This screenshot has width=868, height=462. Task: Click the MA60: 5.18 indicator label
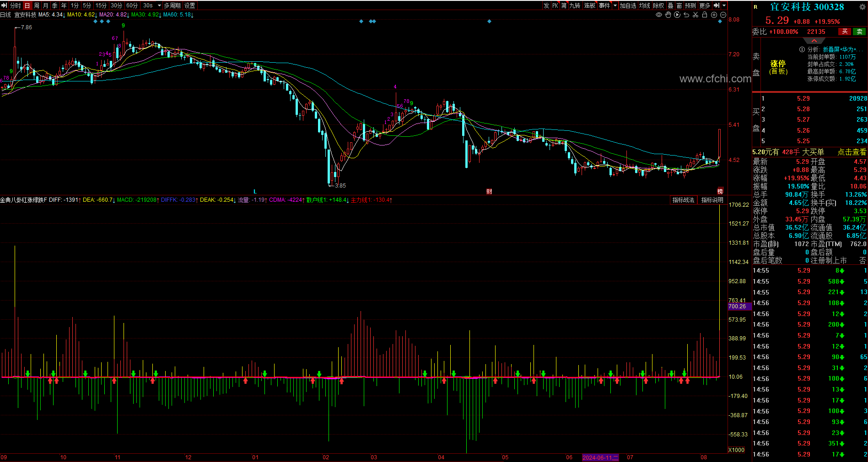(x=178, y=15)
